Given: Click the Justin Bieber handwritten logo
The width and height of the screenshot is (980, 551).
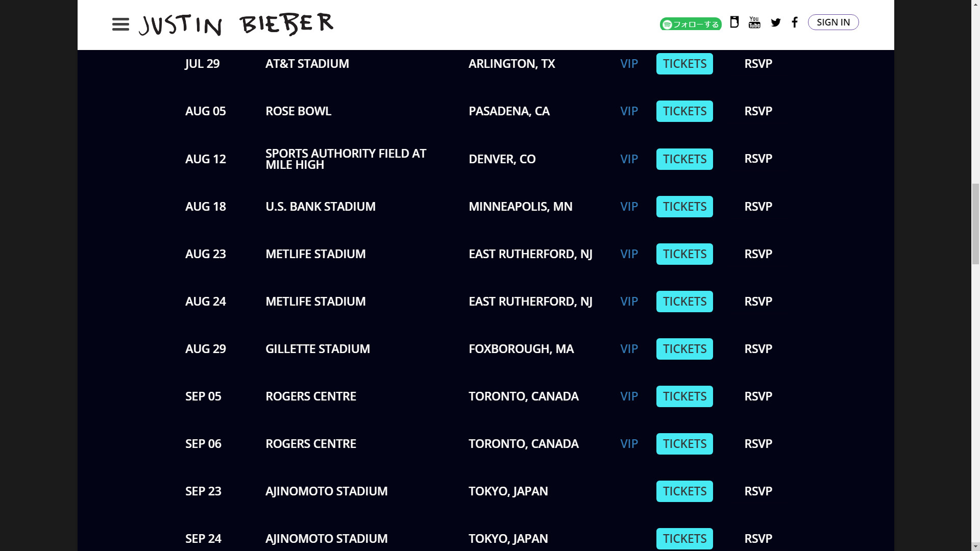Looking at the screenshot, I should (x=236, y=24).
